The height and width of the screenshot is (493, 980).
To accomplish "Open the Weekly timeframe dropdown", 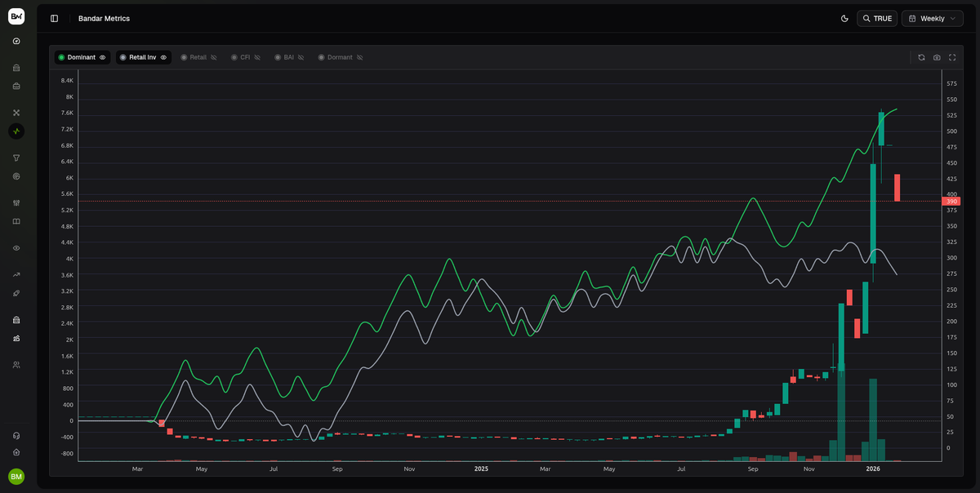I will click(933, 18).
